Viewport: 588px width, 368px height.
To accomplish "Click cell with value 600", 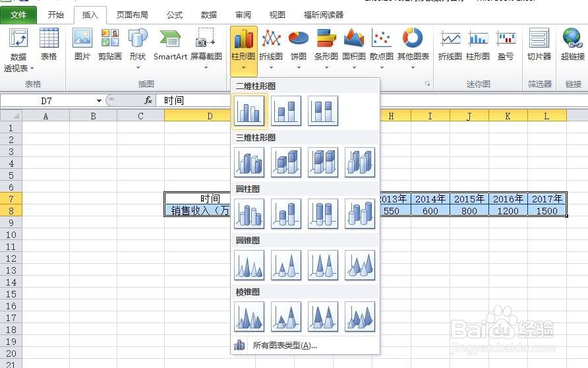I will [x=430, y=211].
